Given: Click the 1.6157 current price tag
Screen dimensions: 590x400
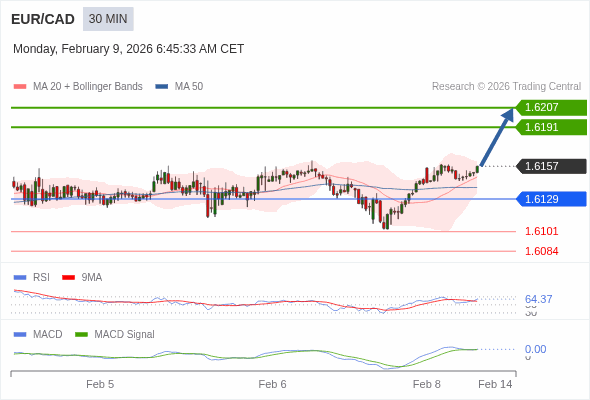Looking at the screenshot, I should point(551,166).
